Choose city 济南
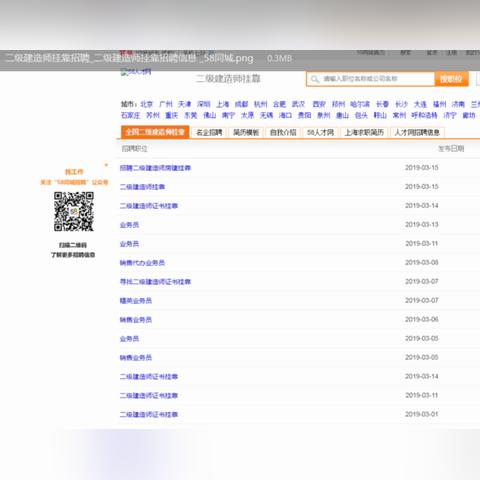The height and width of the screenshot is (480, 480). click(x=458, y=104)
